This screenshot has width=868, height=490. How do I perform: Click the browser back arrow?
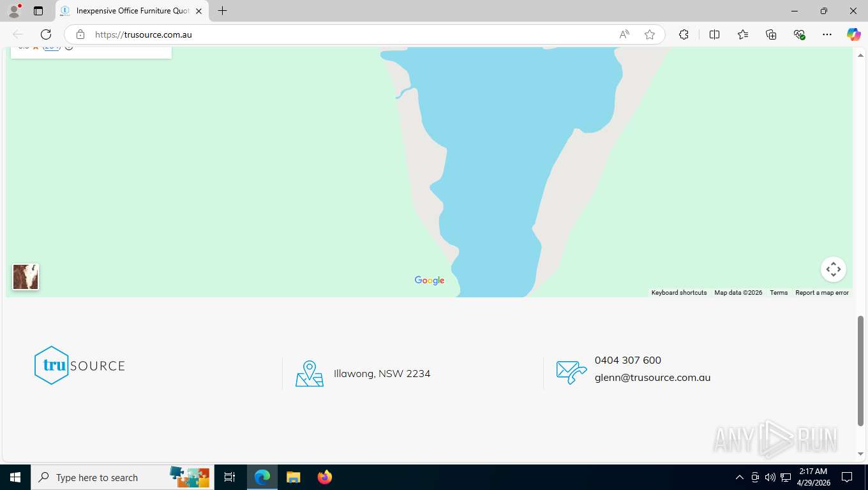pyautogui.click(x=18, y=34)
